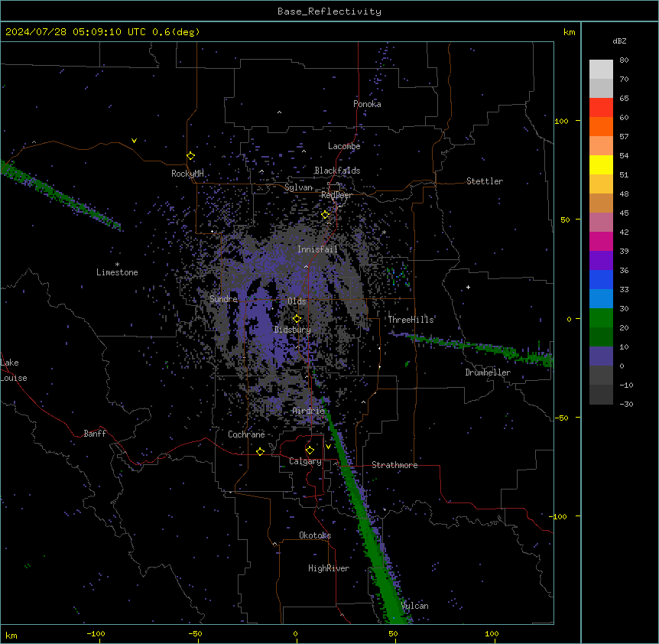Select the bright green 20-30 dBZ legend swatch
659x644 pixels.
[601, 318]
